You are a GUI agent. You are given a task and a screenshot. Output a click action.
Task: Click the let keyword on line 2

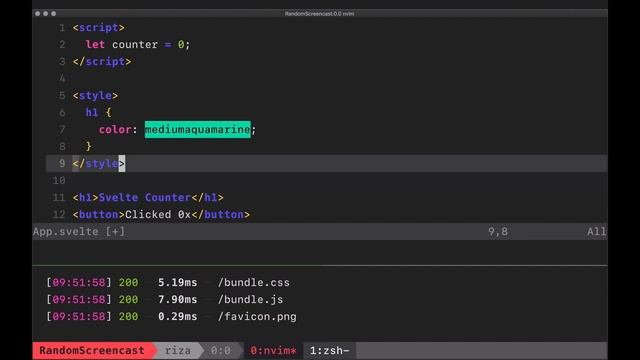pyautogui.click(x=95, y=44)
